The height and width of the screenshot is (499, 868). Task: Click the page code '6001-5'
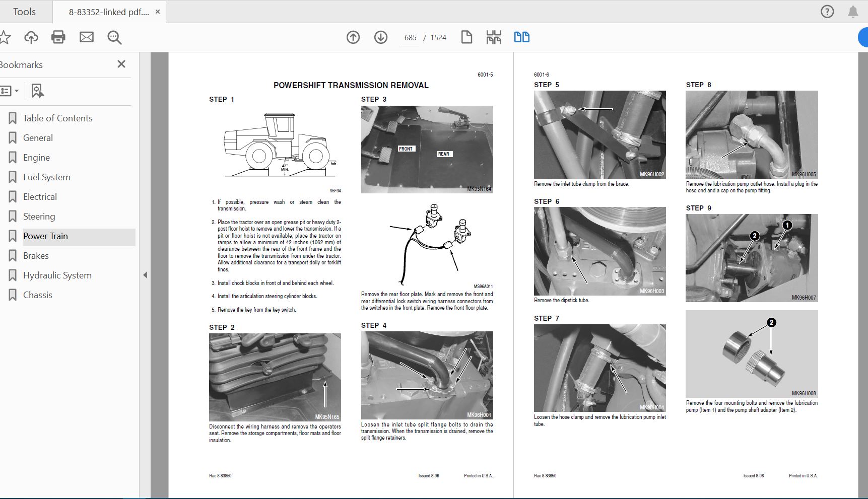click(x=485, y=75)
